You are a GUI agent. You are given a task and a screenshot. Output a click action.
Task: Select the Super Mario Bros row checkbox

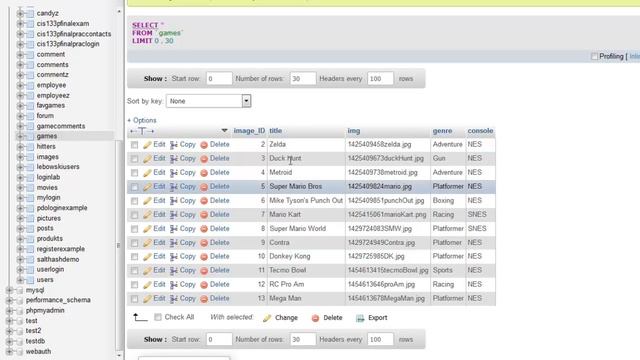pyautogui.click(x=134, y=187)
